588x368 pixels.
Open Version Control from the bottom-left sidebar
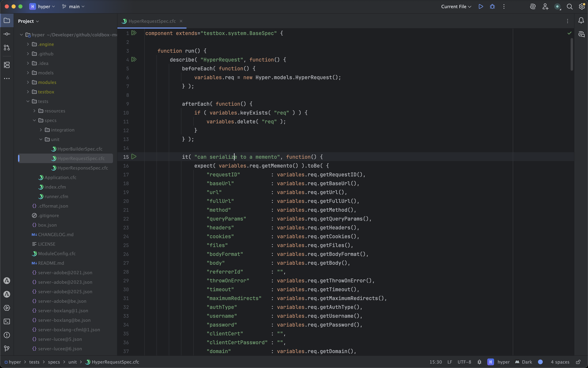coord(7,348)
